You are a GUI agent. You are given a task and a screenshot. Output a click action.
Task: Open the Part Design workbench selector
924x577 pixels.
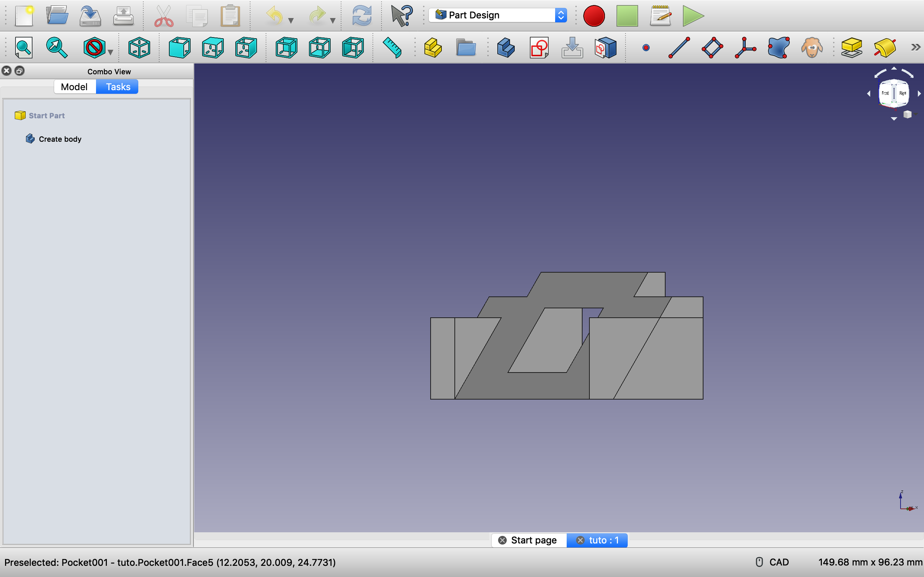pos(497,15)
